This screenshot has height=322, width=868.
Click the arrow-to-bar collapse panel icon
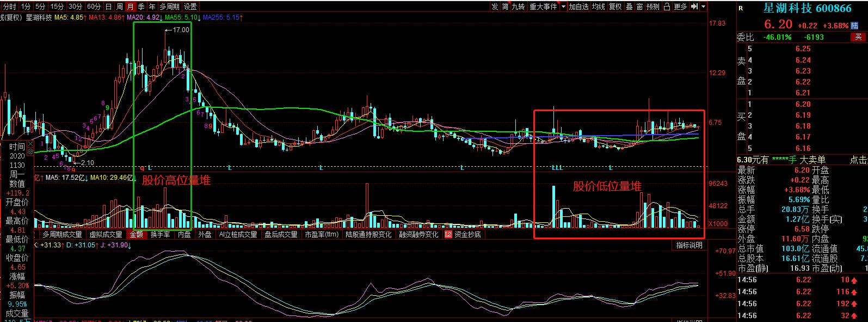(694, 7)
